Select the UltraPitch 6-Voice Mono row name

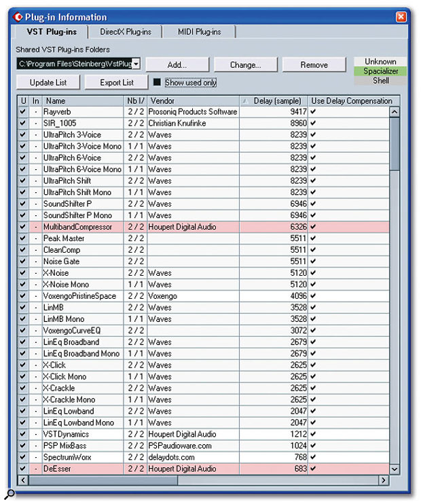pyautogui.click(x=82, y=169)
